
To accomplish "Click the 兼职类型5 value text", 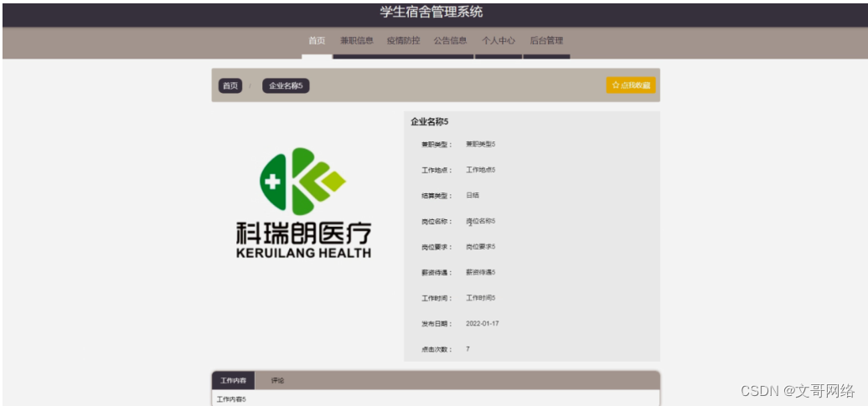I will [x=481, y=144].
